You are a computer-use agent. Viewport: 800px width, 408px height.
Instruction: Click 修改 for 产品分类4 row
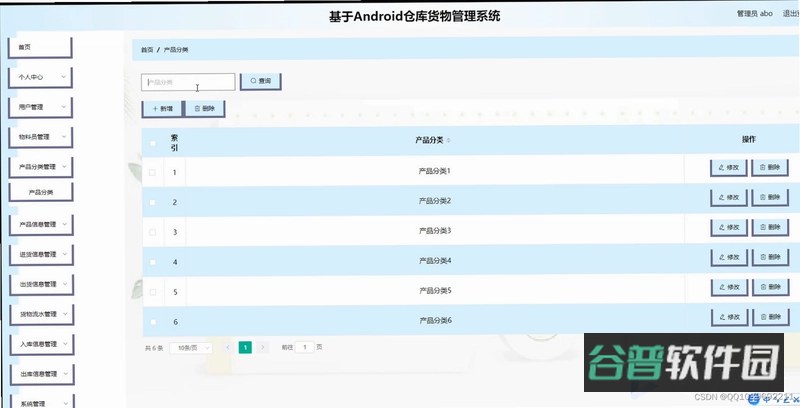pos(729,257)
